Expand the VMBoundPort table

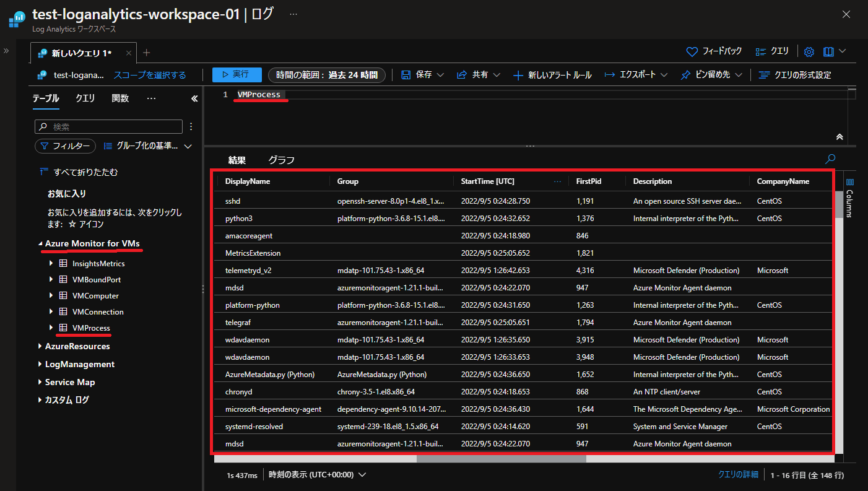pyautogui.click(x=51, y=280)
